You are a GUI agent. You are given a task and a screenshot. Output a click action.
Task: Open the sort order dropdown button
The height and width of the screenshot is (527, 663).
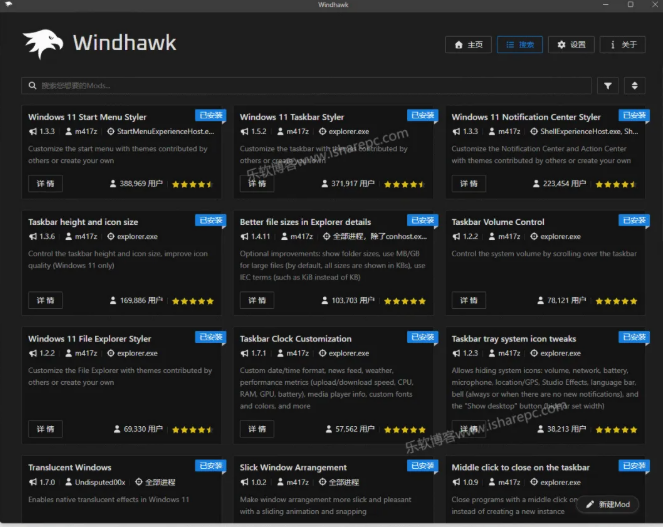(x=635, y=86)
